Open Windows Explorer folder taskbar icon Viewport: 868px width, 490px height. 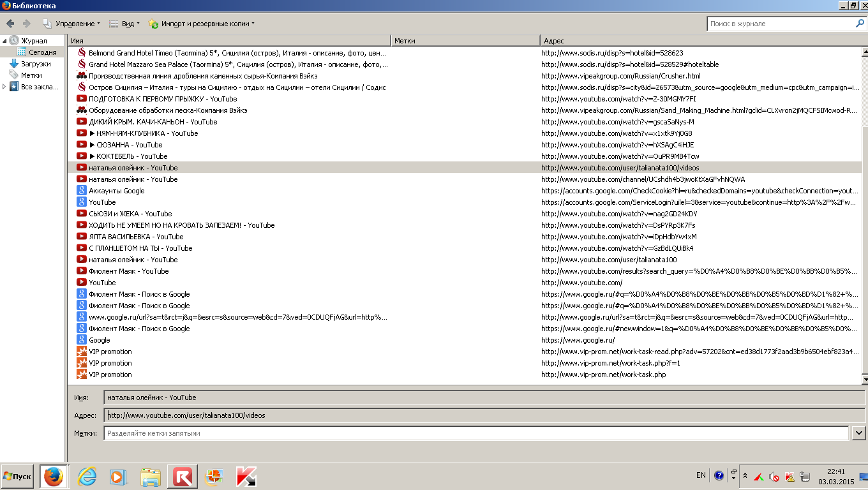[151, 477]
